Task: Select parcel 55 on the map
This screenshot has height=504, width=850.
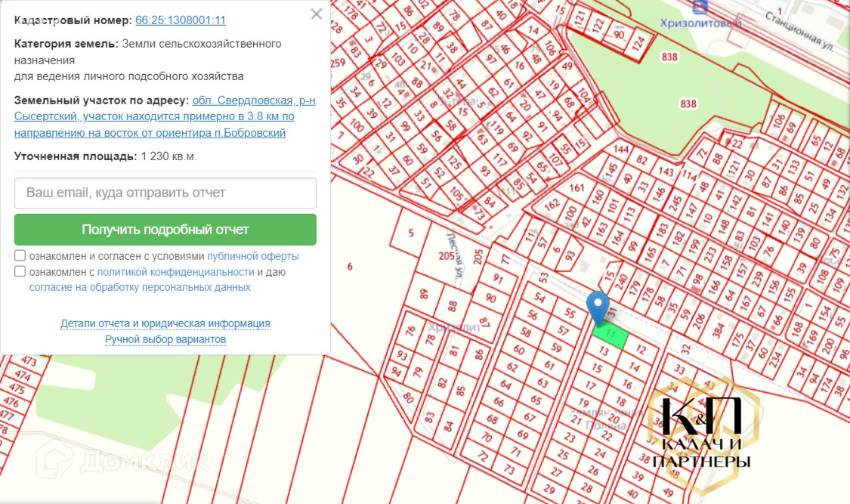Action: pos(570,313)
